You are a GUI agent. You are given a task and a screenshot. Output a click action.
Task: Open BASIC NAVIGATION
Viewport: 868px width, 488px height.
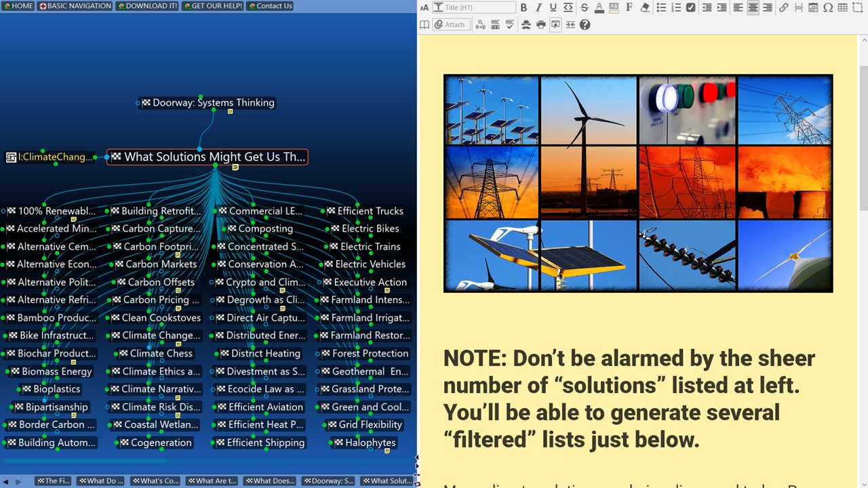click(75, 5)
